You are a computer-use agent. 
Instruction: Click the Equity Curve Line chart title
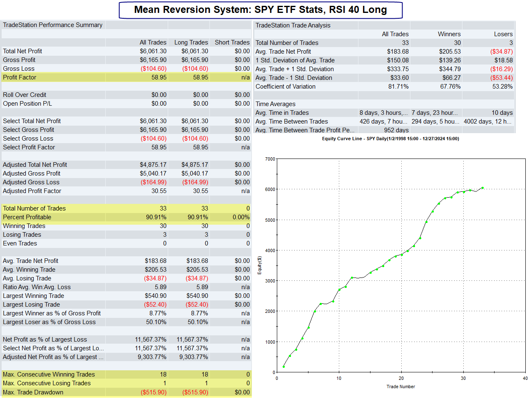390,139
